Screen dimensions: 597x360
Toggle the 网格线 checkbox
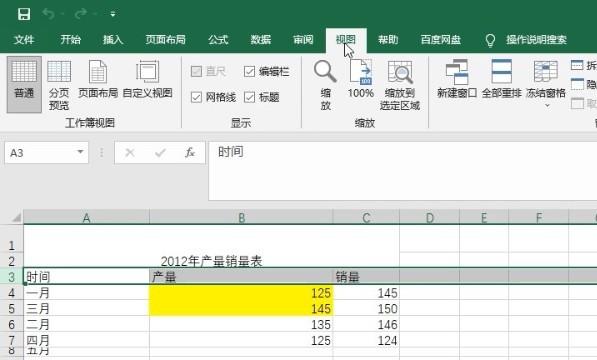click(196, 97)
